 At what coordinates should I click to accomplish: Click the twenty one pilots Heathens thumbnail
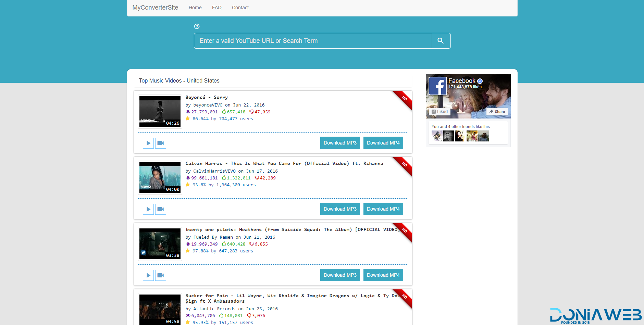pyautogui.click(x=160, y=244)
